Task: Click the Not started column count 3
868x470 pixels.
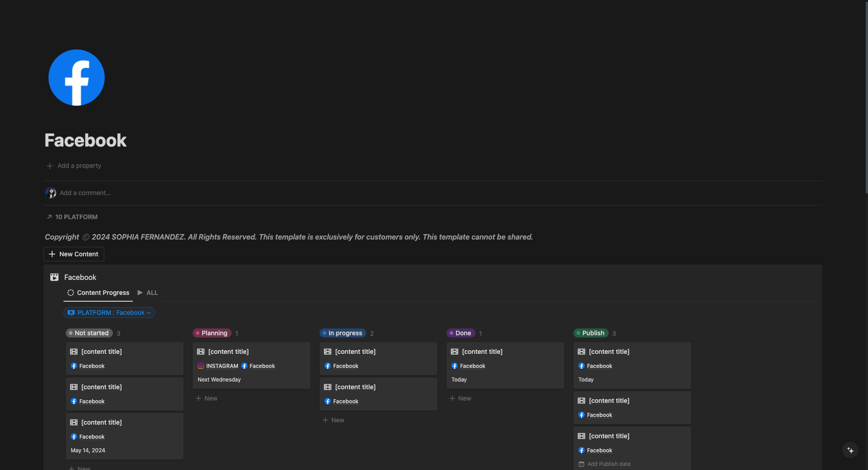Action: click(x=119, y=333)
